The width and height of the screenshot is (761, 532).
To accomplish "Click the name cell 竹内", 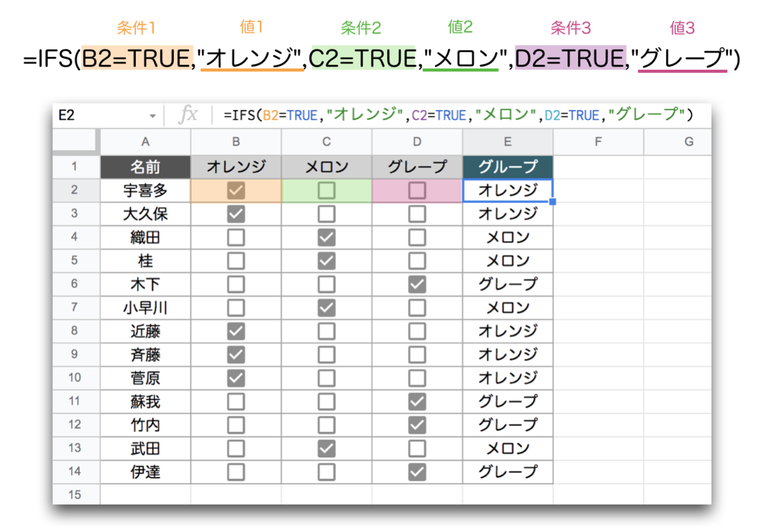I will pos(145,424).
